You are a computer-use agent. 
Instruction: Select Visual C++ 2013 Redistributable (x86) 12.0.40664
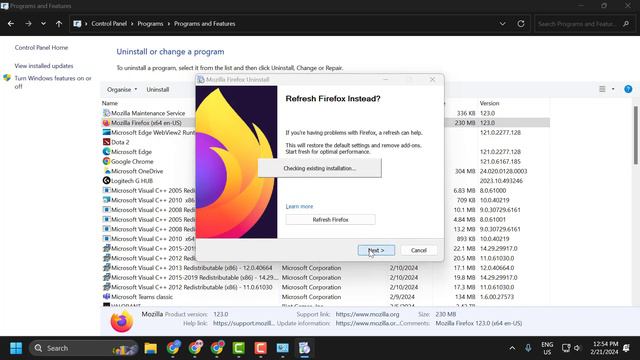[325, 268]
